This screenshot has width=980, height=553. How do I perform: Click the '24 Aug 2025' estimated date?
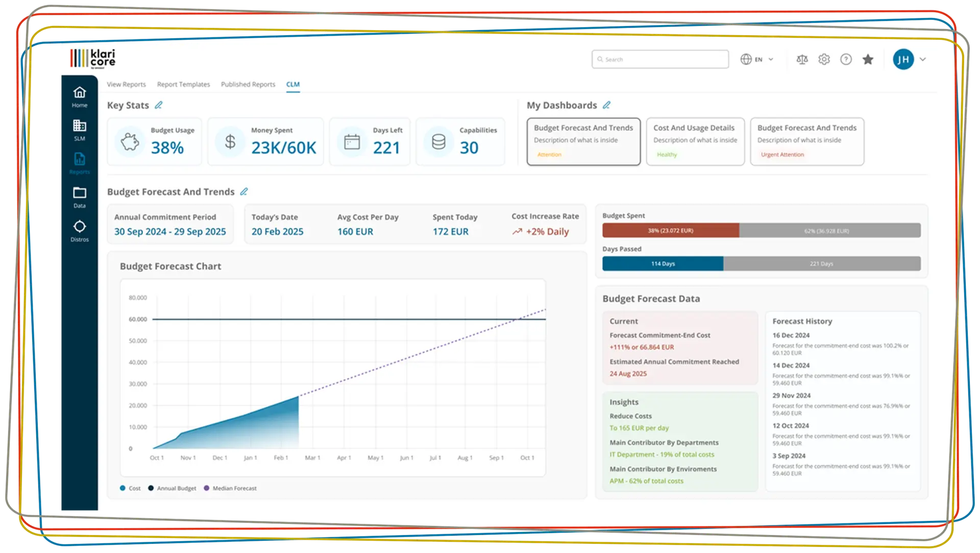click(628, 374)
